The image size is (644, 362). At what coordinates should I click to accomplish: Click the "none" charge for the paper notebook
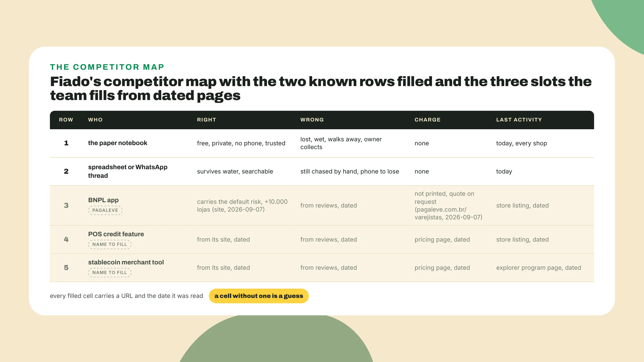click(422, 143)
